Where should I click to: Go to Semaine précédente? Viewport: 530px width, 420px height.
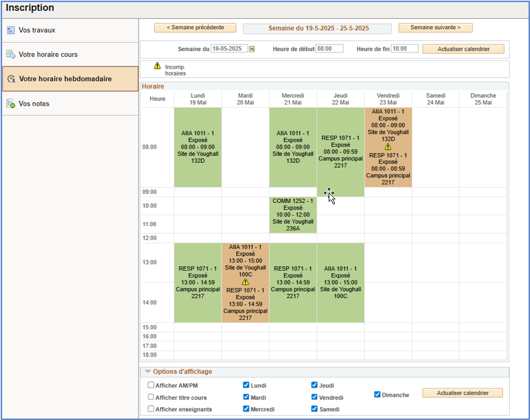click(x=195, y=27)
